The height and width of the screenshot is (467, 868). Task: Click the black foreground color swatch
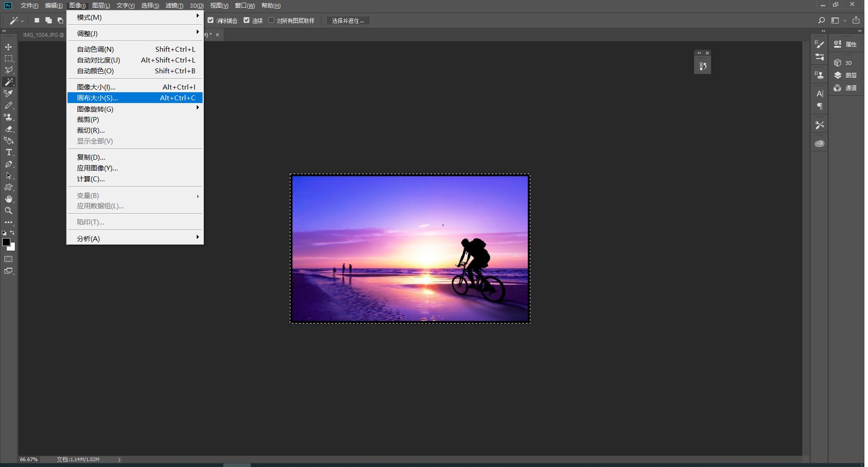point(6,242)
